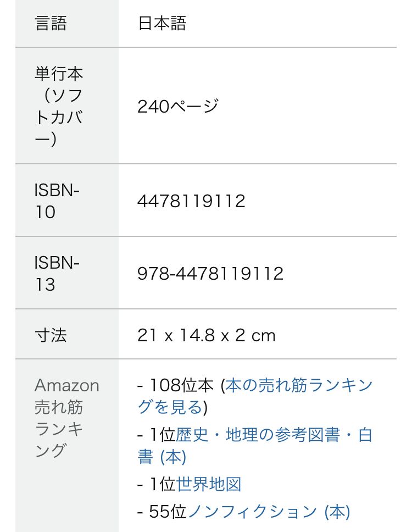Screen dimensions: 412x532
Task: Open the 世界地図 category link
Action: [209, 484]
